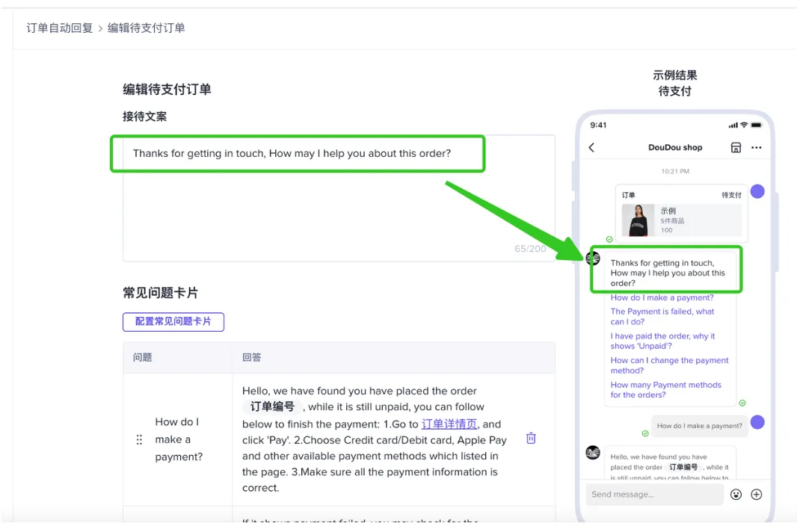Tap 'How can I change the payment method?' link
The width and height of the screenshot is (797, 532).
pos(669,365)
